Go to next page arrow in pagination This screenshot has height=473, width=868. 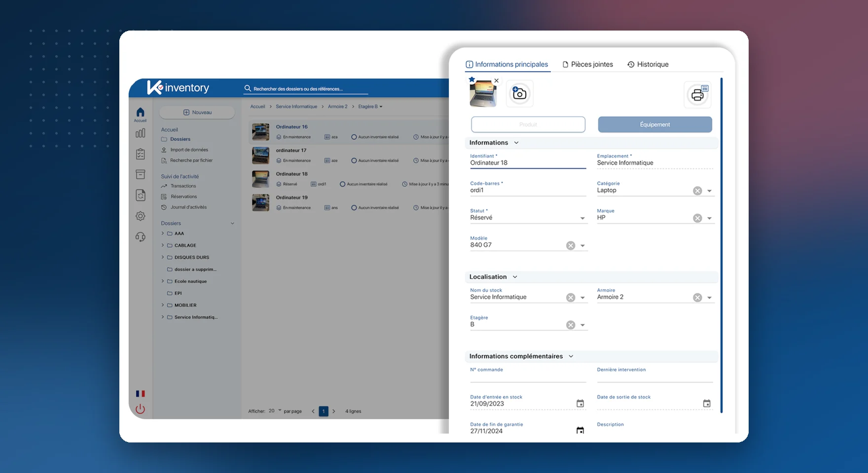(x=334, y=411)
